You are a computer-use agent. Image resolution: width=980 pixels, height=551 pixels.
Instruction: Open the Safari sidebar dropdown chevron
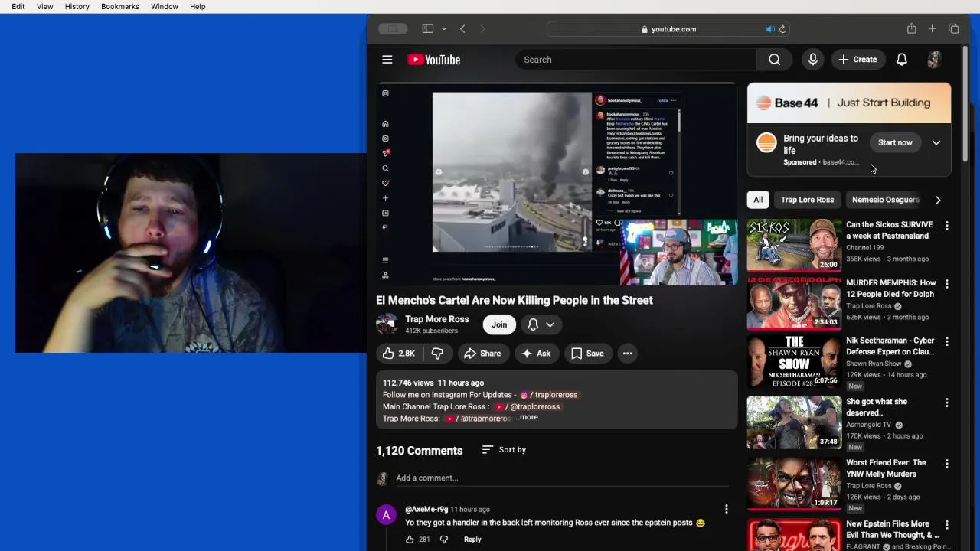[444, 29]
